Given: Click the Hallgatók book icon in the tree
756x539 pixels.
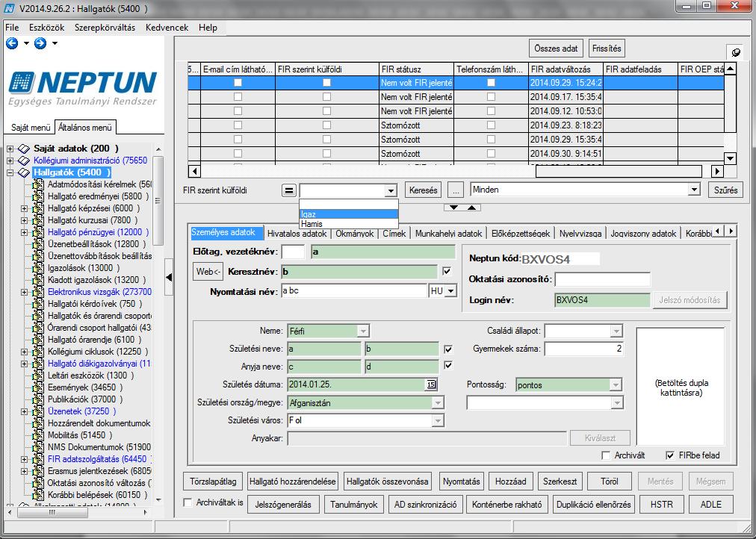Looking at the screenshot, I should coord(24,172).
